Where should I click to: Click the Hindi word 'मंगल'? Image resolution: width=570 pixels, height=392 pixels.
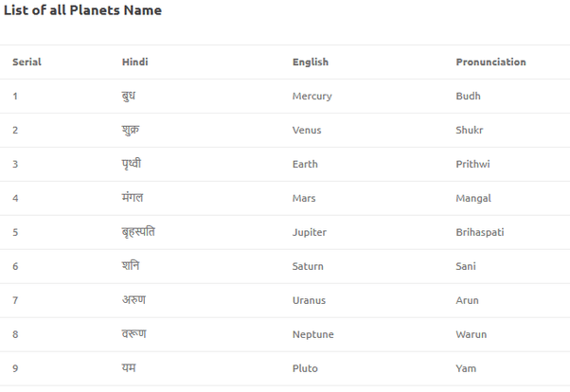pos(132,198)
